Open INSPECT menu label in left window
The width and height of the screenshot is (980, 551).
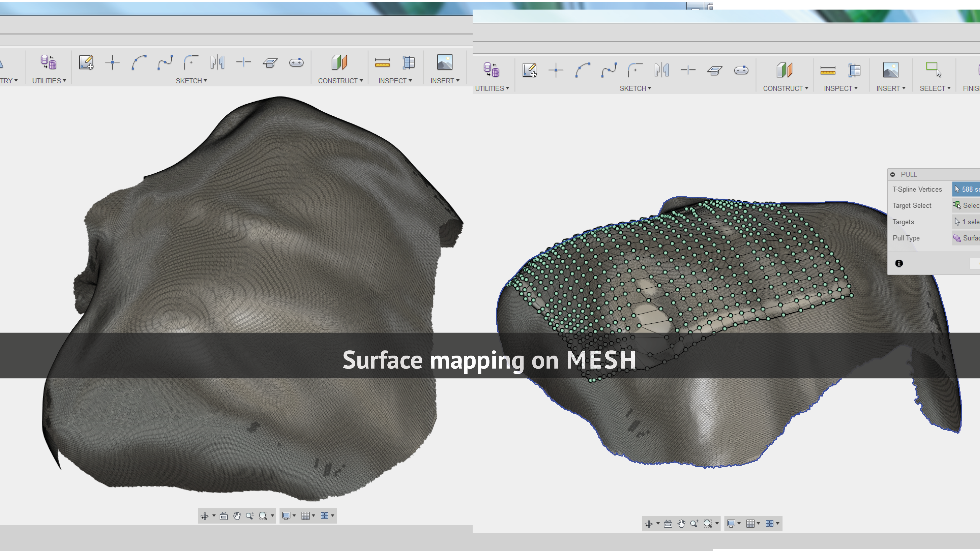coord(395,81)
